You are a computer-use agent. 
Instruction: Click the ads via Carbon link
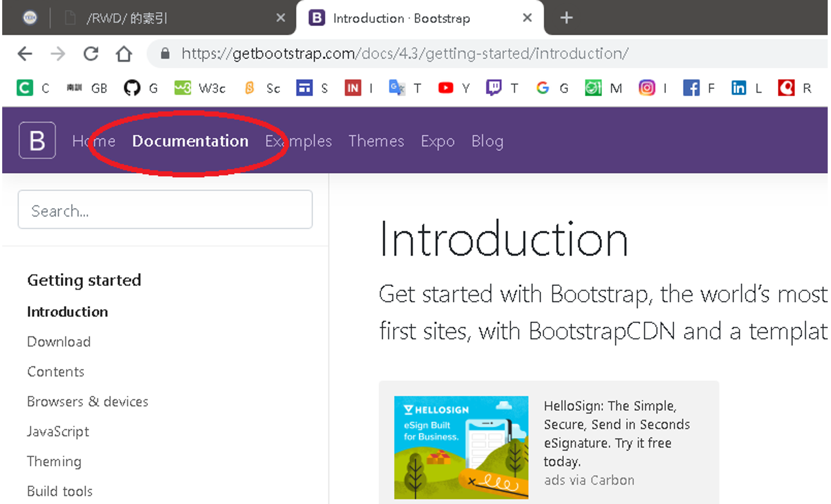pos(589,480)
